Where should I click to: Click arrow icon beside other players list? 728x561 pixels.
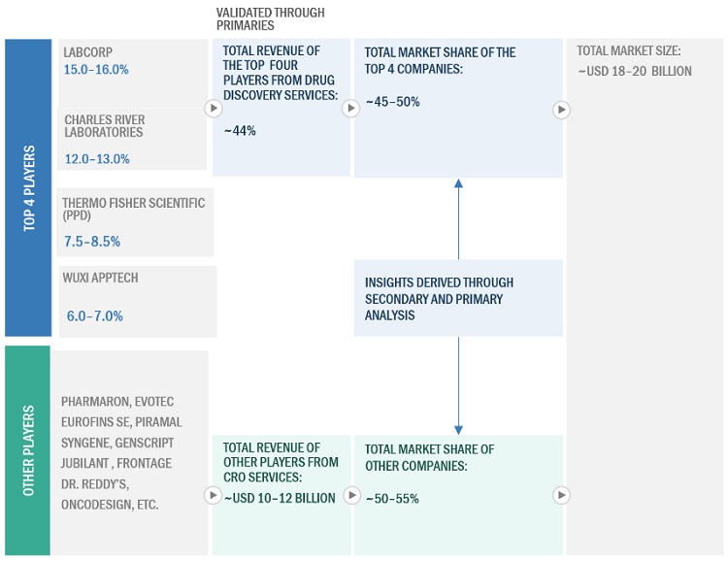tap(213, 496)
